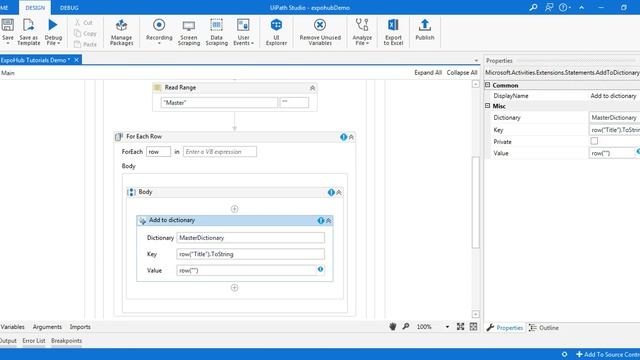Screen dimensions: 640x360
Task: Collapse the ribbon with up chevron
Action: point(581,7)
